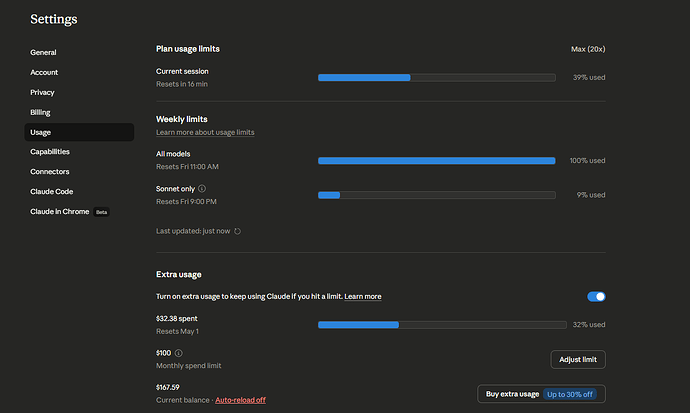
Task: Click the info icon beside Sonnet only
Action: [202, 189]
